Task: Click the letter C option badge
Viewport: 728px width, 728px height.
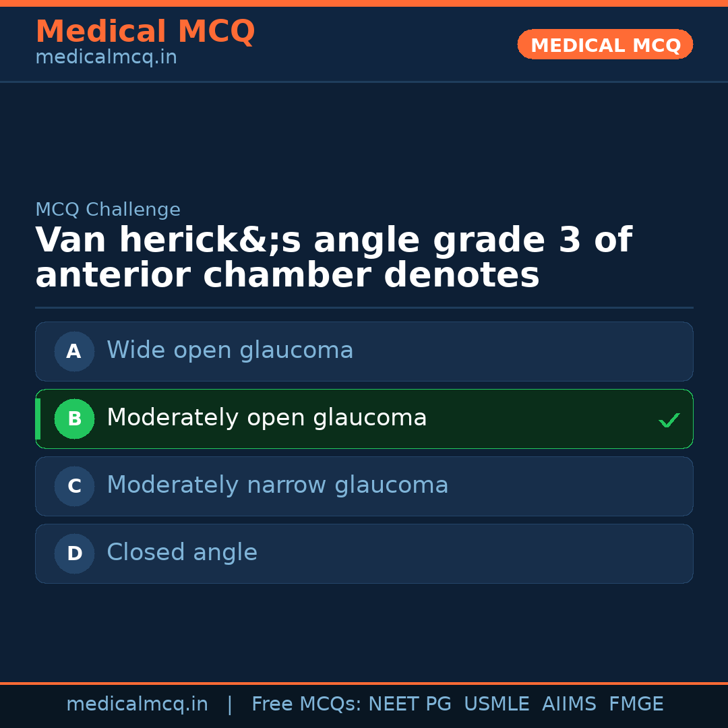Action: click(x=74, y=486)
